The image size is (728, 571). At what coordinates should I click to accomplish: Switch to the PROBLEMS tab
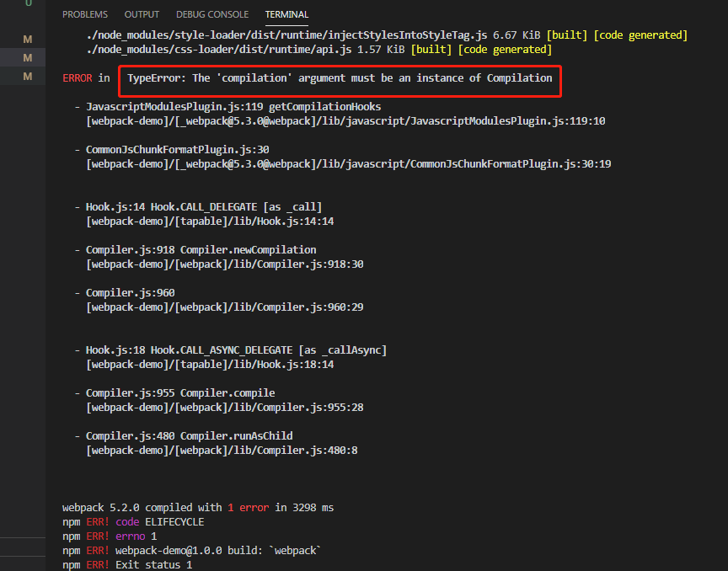(x=85, y=14)
